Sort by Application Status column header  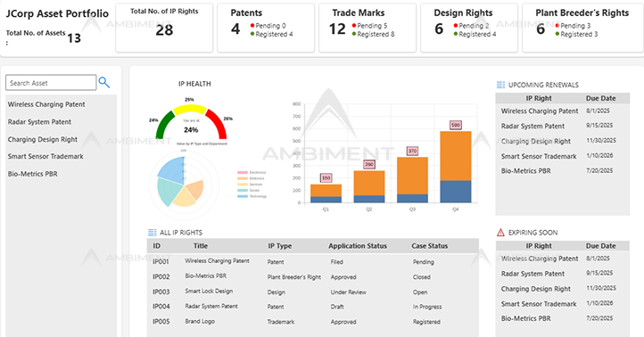tap(358, 246)
